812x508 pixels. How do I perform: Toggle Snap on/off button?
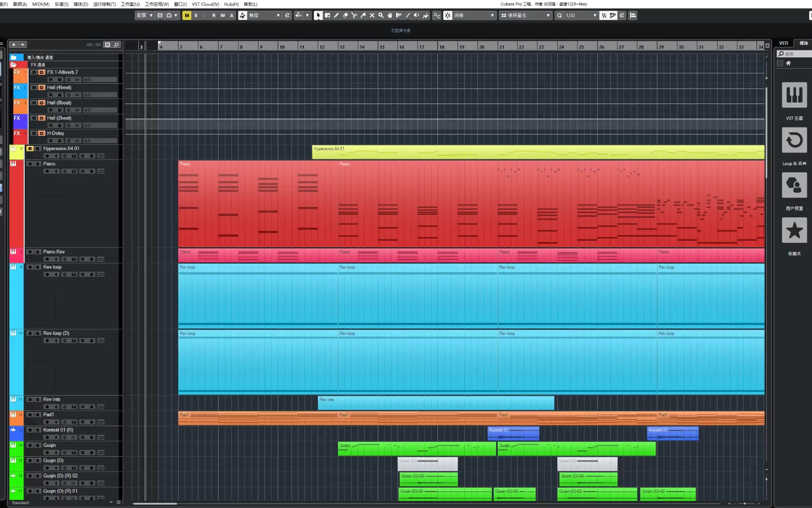pos(448,16)
